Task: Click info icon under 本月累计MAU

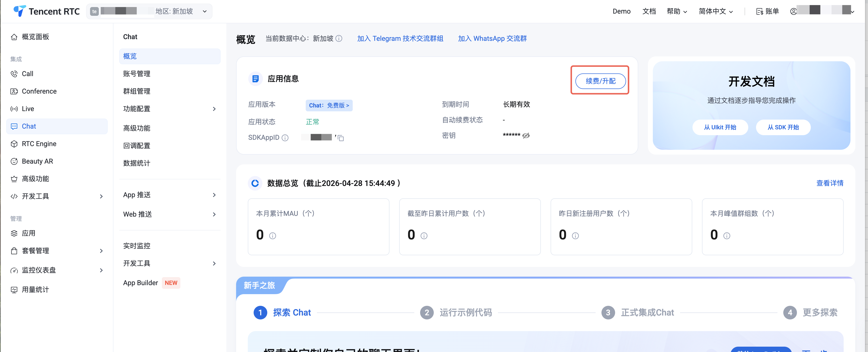Action: pyautogui.click(x=273, y=236)
